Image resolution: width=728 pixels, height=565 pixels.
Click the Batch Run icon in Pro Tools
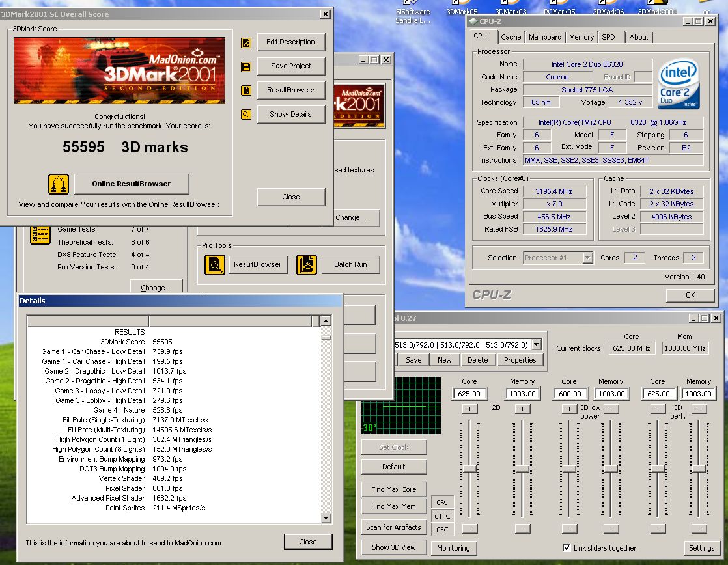(307, 265)
